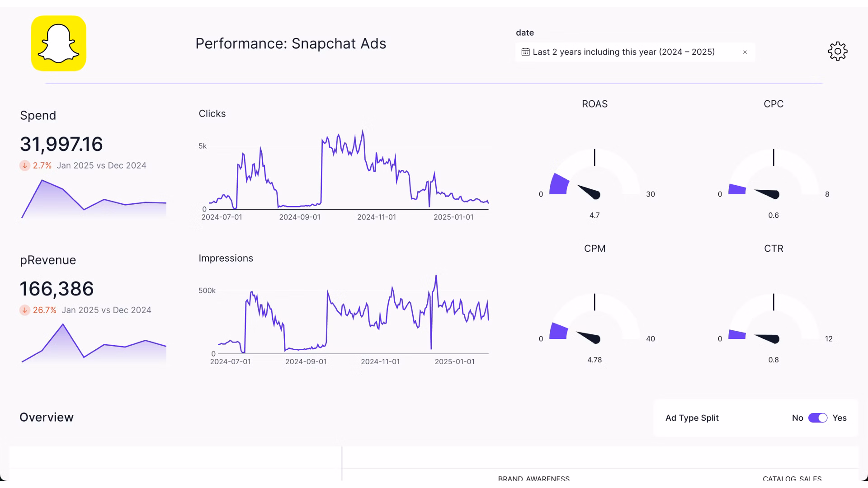Image resolution: width=868 pixels, height=488 pixels.
Task: Click the CPC gauge chart
Action: point(774,176)
